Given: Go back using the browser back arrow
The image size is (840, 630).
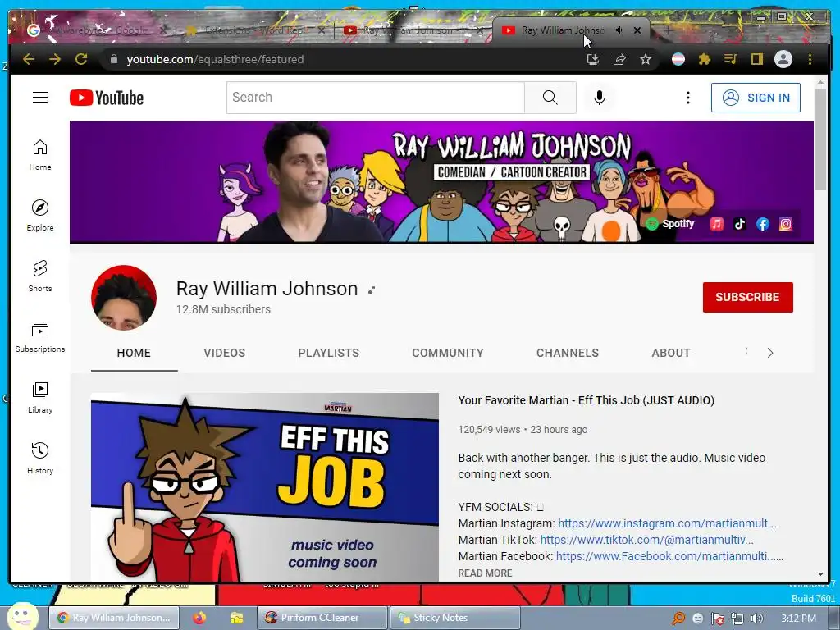Looking at the screenshot, I should coord(29,59).
